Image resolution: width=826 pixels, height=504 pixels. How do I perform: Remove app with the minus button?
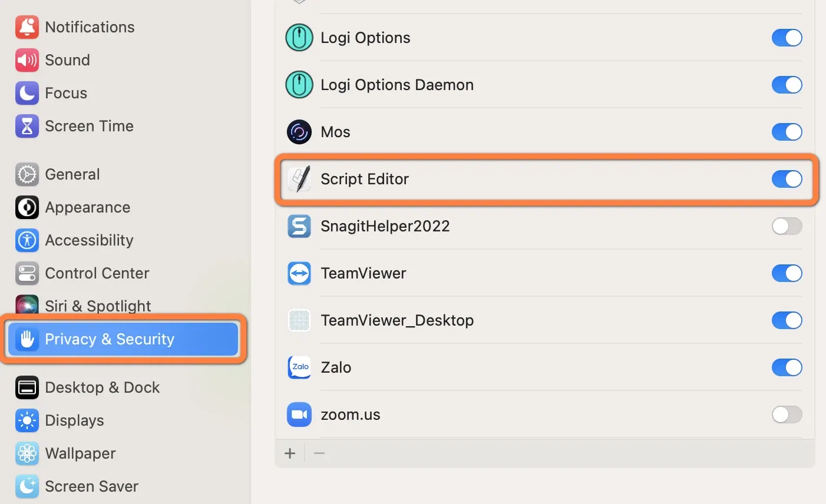(319, 453)
